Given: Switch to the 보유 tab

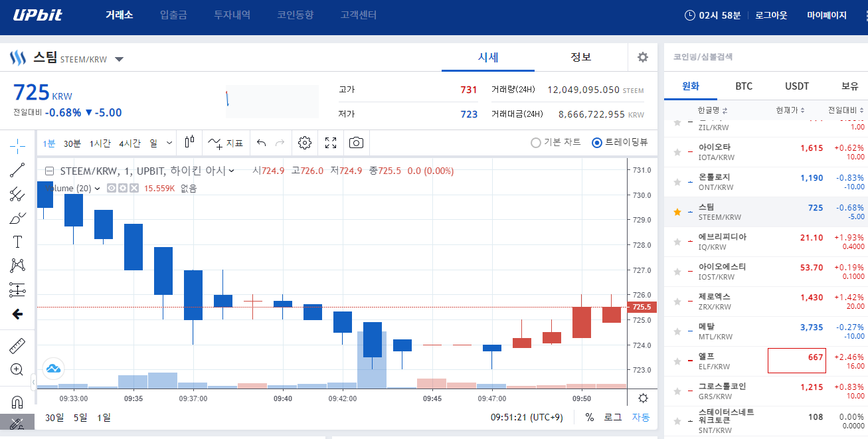Looking at the screenshot, I should [850, 86].
